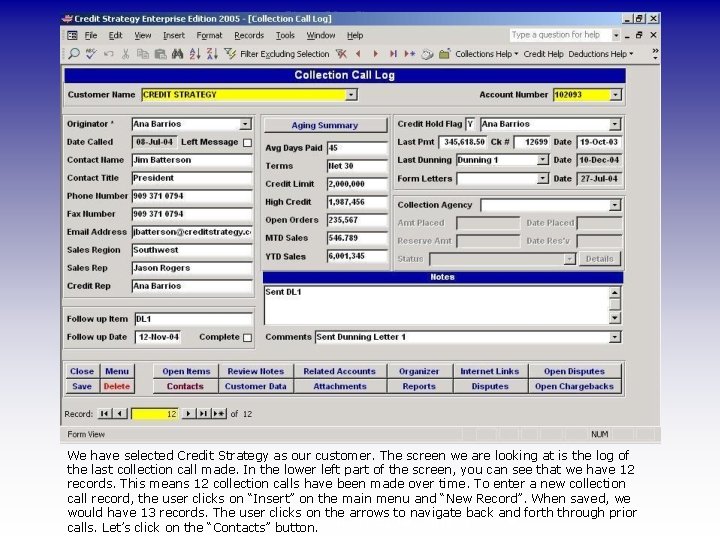
Task: Expand the Deductions Help menu
Action: [x=601, y=54]
